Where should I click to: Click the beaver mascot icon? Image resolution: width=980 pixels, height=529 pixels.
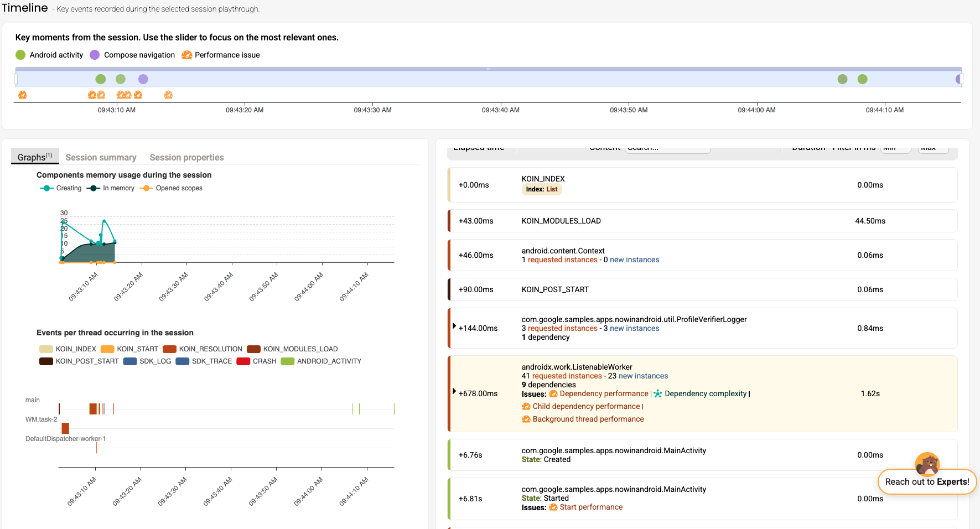point(927,464)
